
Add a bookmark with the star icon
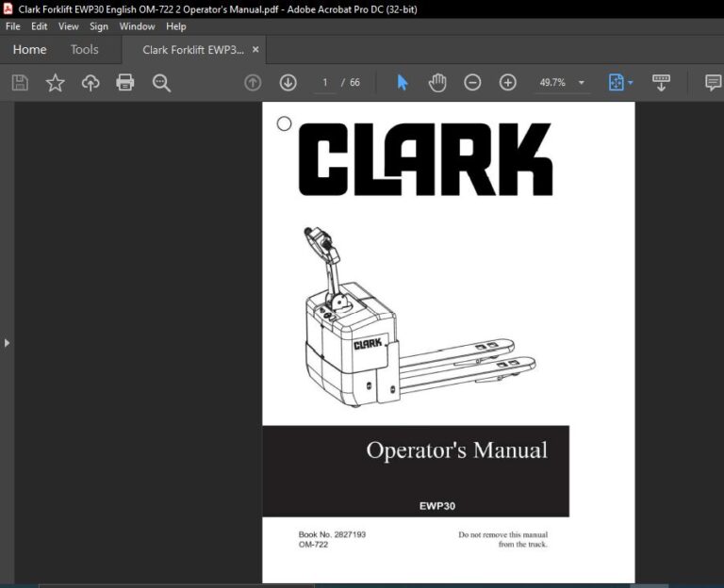click(x=55, y=83)
